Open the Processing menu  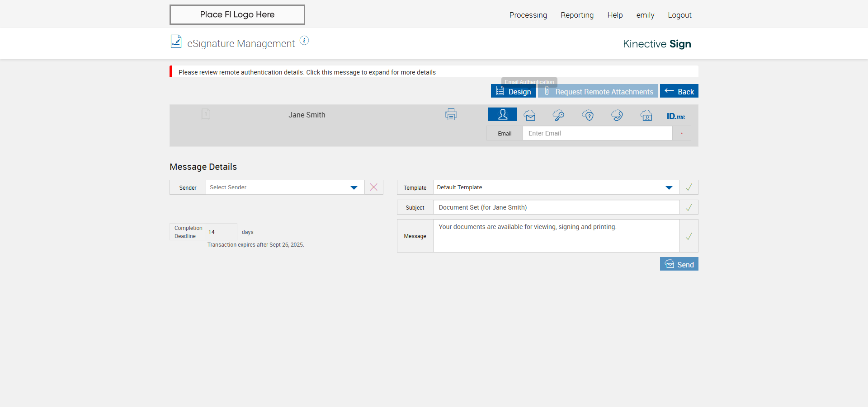point(528,15)
